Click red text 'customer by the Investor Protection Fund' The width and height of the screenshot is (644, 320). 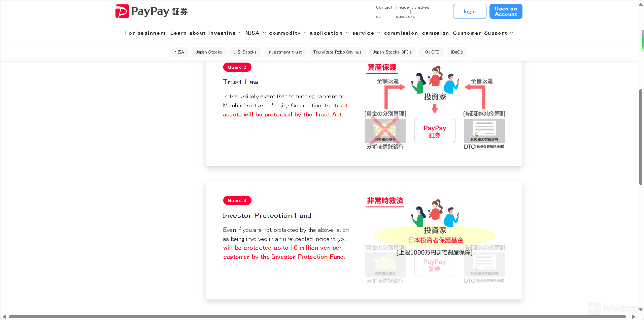coord(283,257)
